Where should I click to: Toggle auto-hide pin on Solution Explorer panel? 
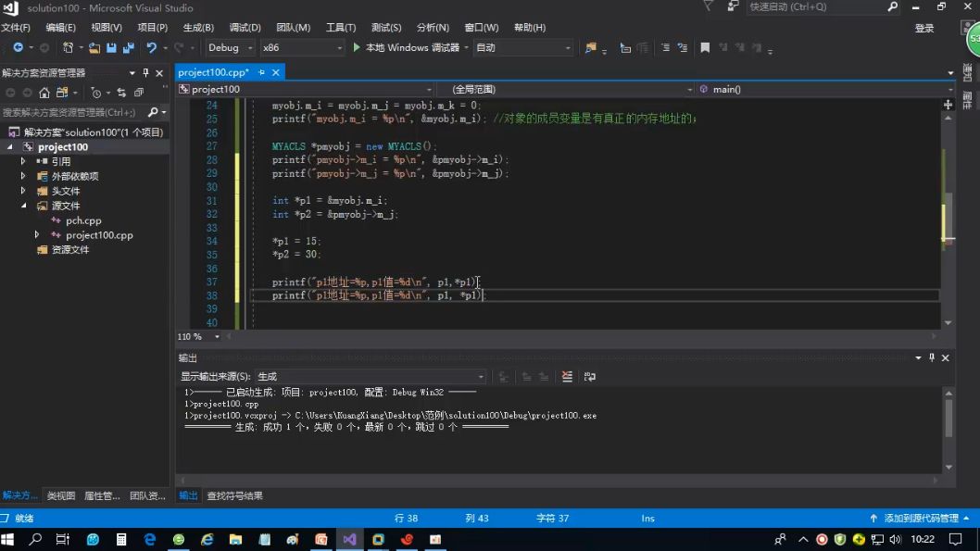[145, 72]
